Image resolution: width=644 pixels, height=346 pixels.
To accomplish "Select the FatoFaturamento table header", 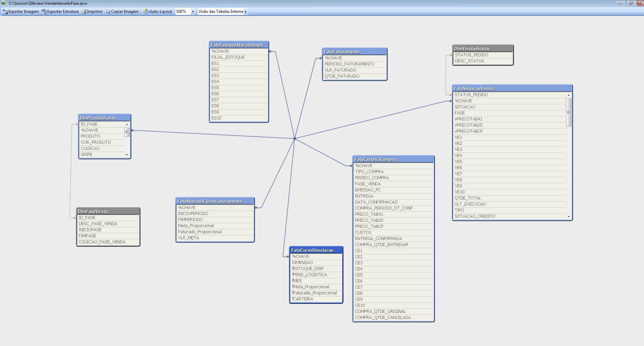I will (x=355, y=52).
